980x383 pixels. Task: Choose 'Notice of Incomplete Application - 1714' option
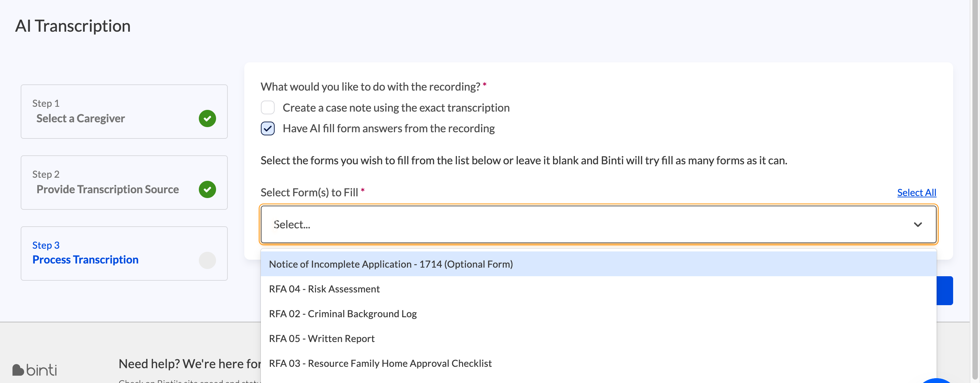[391, 264]
